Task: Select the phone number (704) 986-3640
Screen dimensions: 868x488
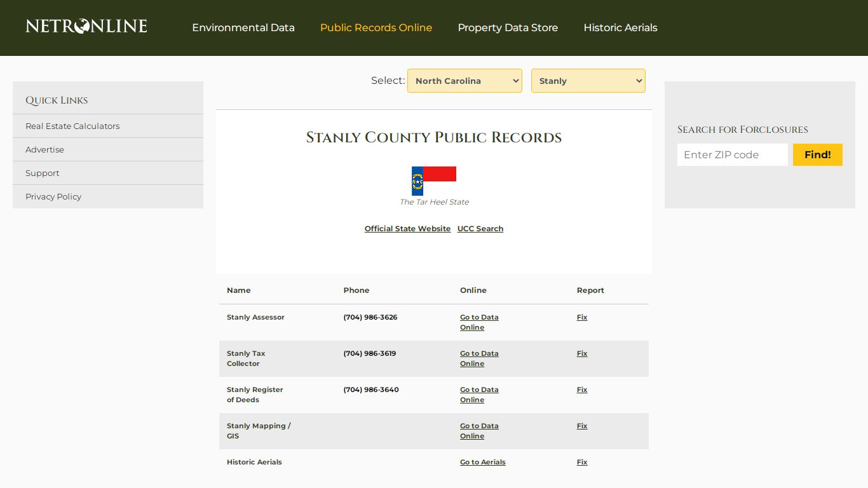Action: tap(371, 390)
